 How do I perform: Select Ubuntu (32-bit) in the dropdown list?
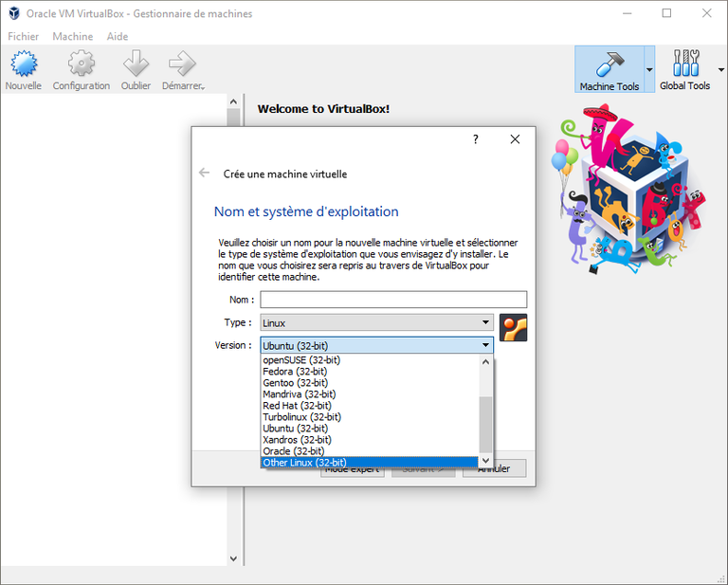pos(370,428)
